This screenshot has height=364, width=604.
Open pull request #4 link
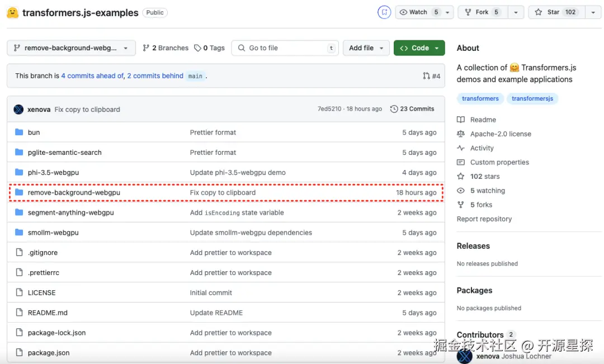[x=431, y=76]
